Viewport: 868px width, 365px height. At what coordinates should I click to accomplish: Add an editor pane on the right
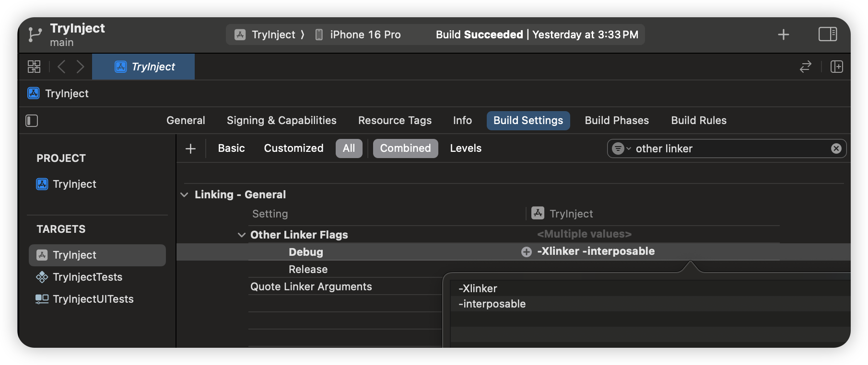[x=836, y=67]
